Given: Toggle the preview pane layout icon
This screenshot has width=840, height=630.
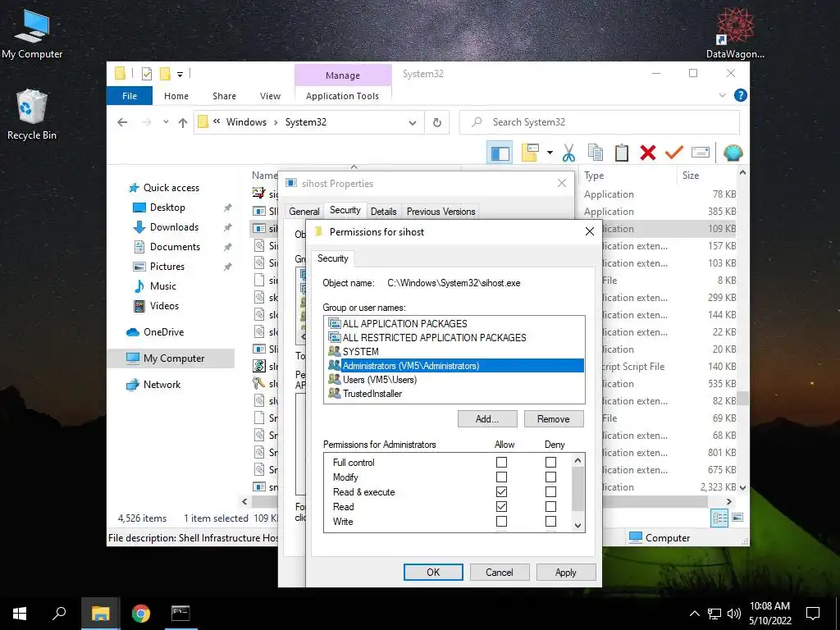Looking at the screenshot, I should tap(500, 153).
